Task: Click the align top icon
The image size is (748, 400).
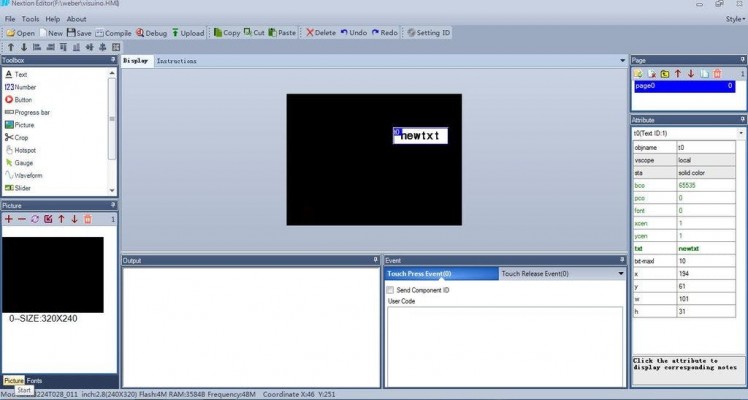Action: click(x=63, y=47)
